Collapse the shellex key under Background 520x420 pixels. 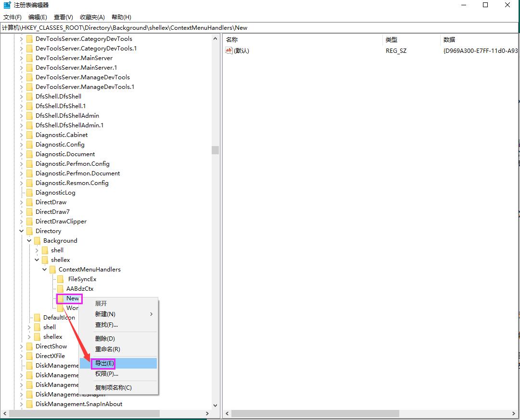pos(37,259)
